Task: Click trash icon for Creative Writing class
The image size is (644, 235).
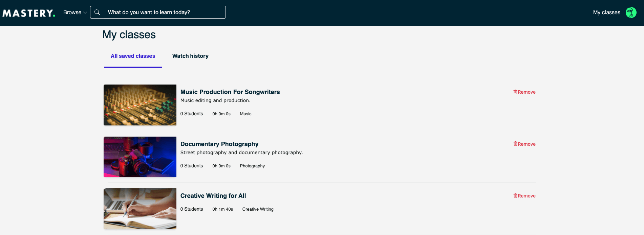Action: click(x=515, y=196)
